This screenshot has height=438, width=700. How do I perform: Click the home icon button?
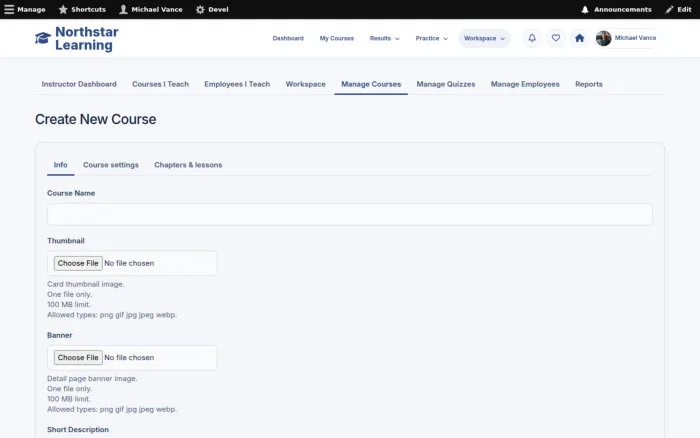[x=579, y=38]
